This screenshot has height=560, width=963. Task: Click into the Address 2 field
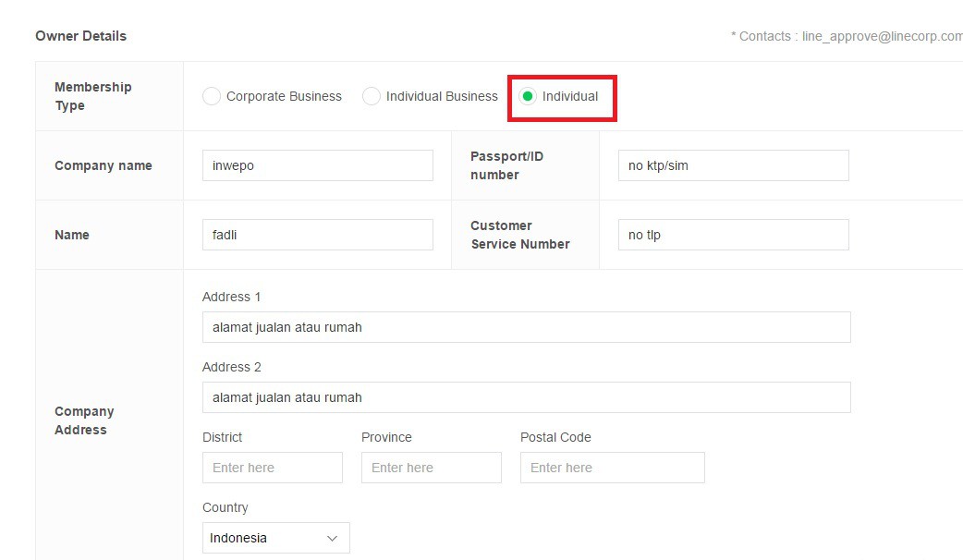[x=526, y=397]
